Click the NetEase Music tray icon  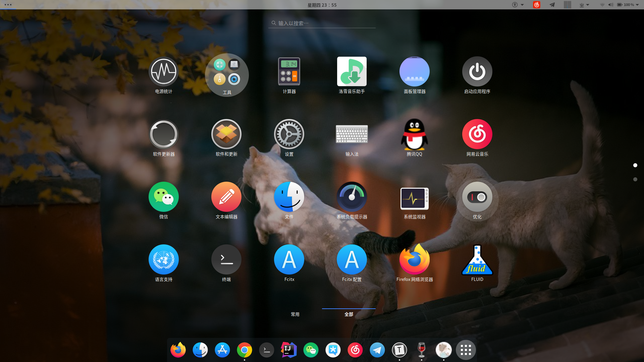(537, 5)
